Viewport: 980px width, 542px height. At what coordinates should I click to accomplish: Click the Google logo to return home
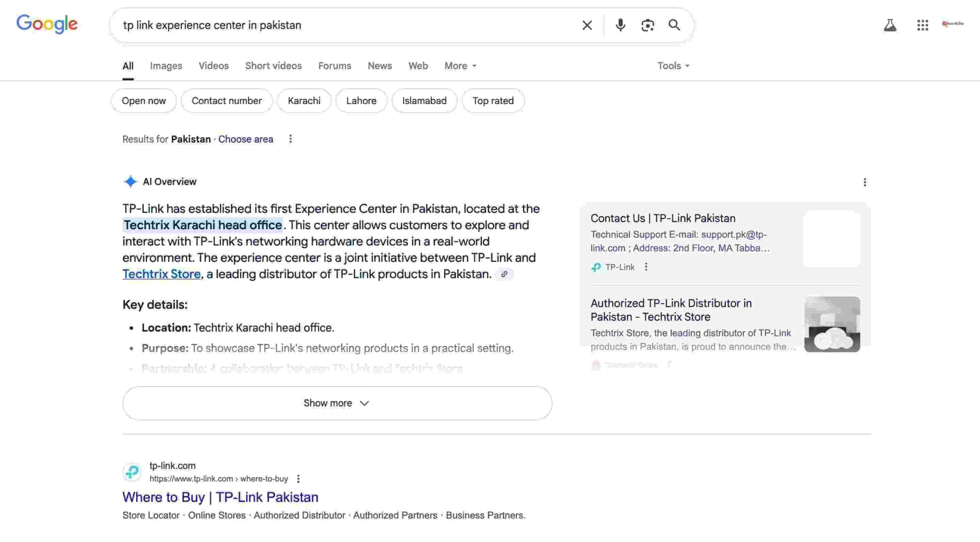coord(47,24)
